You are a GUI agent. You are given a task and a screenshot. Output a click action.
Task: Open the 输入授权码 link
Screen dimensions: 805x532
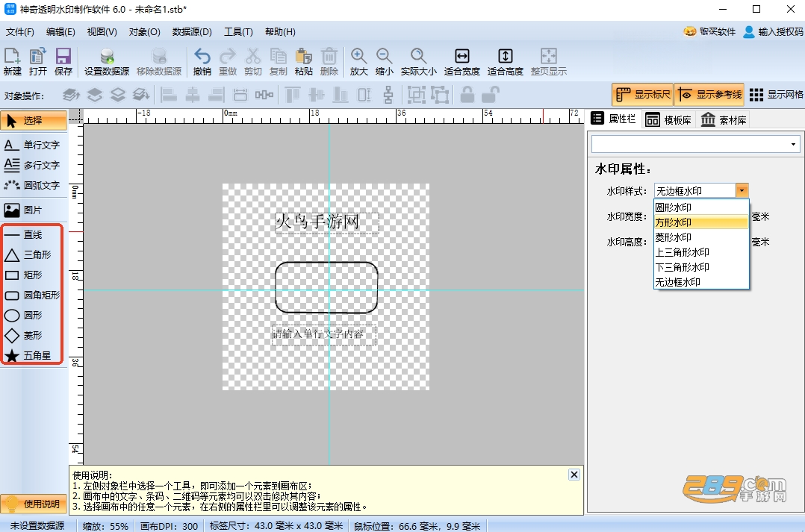[773, 32]
